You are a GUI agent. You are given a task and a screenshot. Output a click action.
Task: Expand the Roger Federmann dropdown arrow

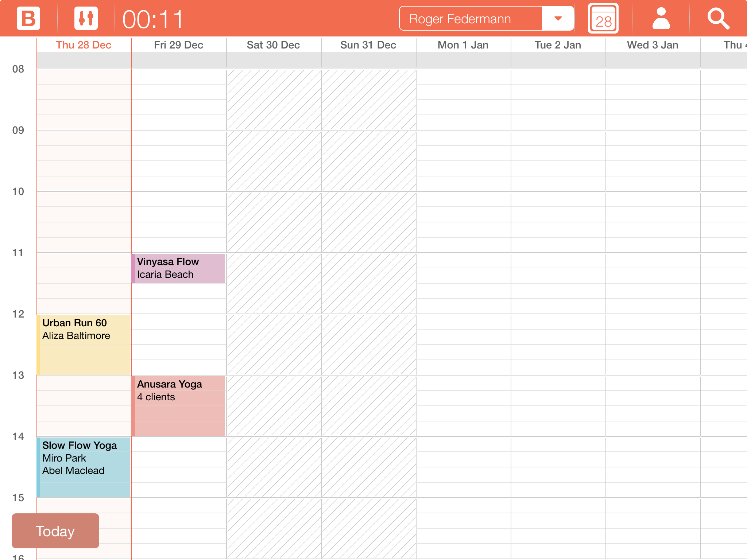tap(558, 18)
